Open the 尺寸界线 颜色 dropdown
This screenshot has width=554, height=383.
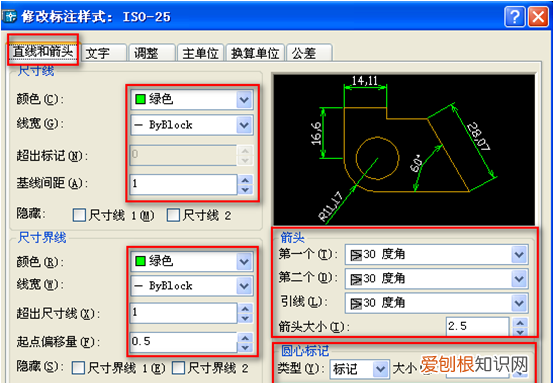244,261
